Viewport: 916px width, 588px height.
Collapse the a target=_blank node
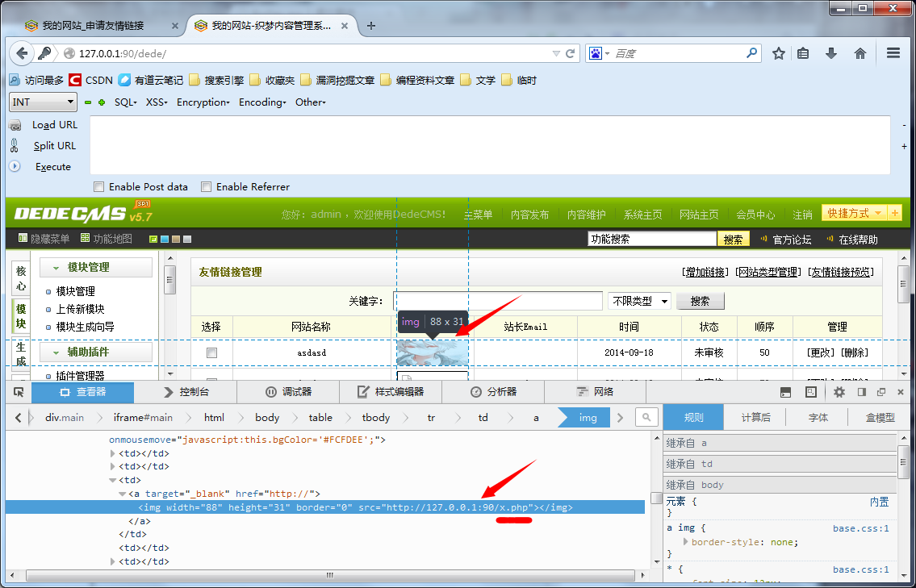(x=122, y=494)
